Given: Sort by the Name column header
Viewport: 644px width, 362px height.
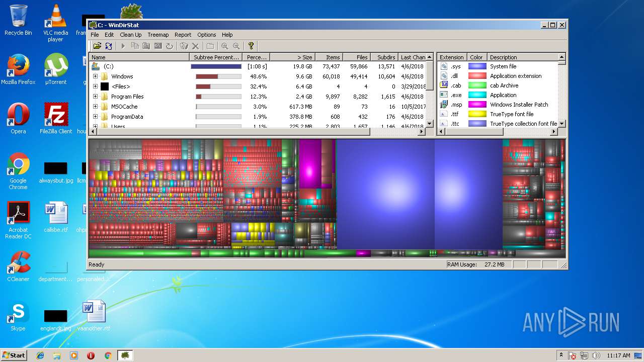Looking at the screenshot, I should (x=139, y=57).
